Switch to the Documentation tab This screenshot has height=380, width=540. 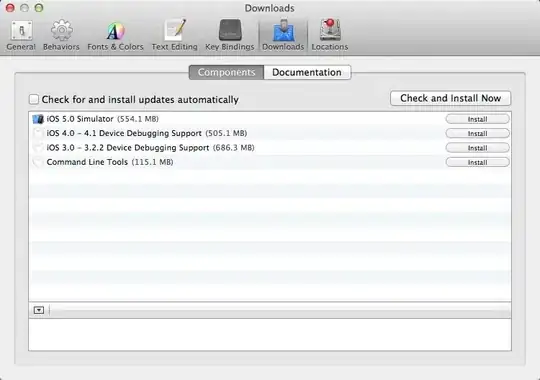click(307, 72)
